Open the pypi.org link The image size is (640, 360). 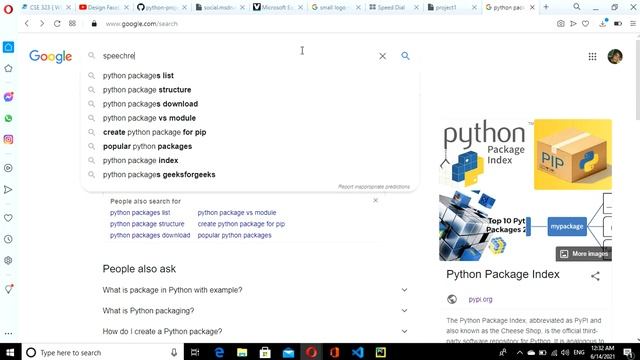tap(480, 299)
